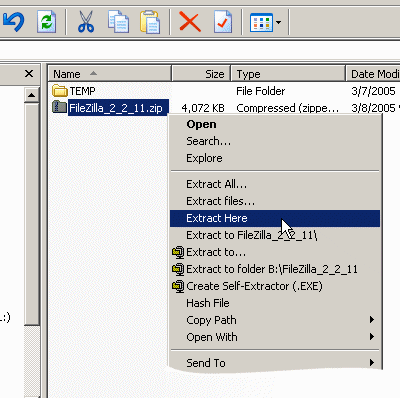Choose Hash File menu entry

pos(275,303)
